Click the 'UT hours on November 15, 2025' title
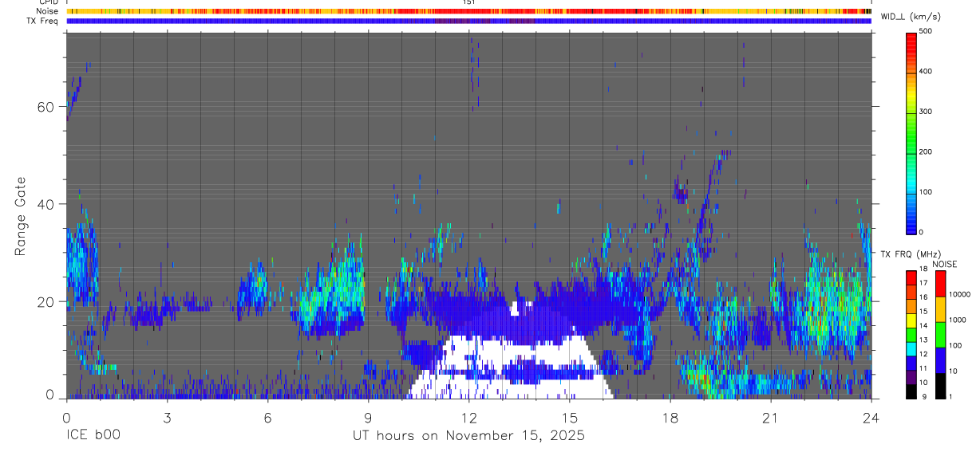 tap(469, 437)
